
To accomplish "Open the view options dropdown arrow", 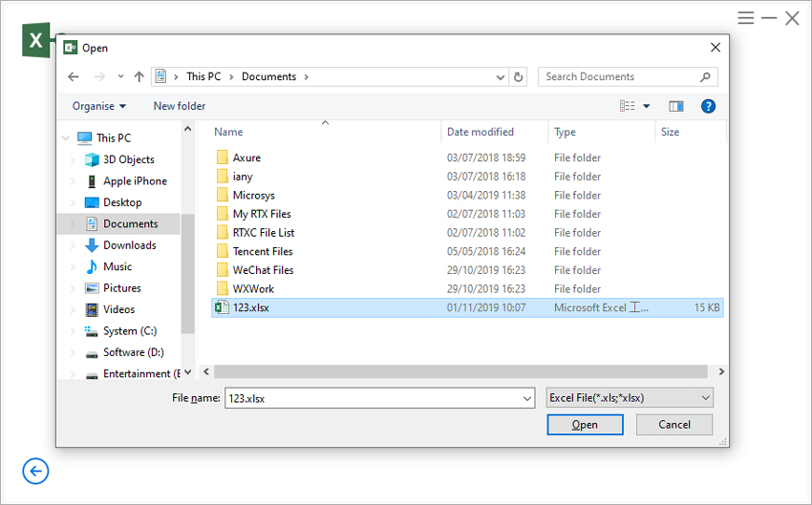I will point(647,106).
